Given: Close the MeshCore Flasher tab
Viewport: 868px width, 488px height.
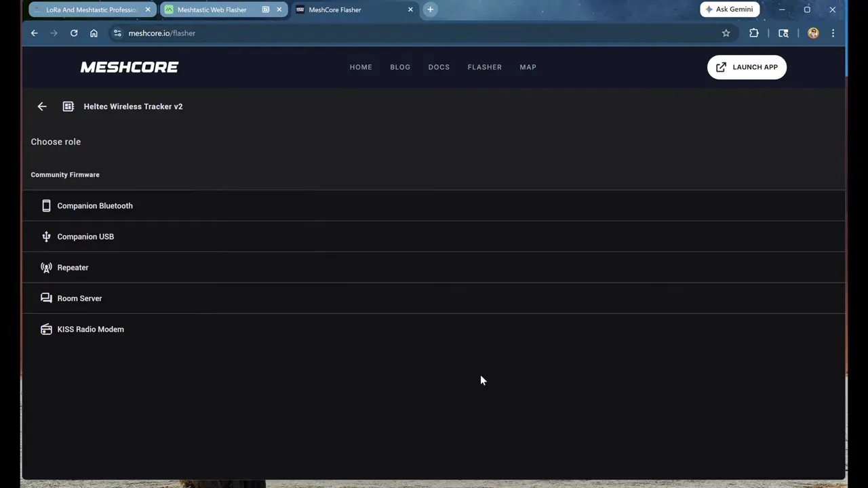Looking at the screenshot, I should (x=410, y=9).
